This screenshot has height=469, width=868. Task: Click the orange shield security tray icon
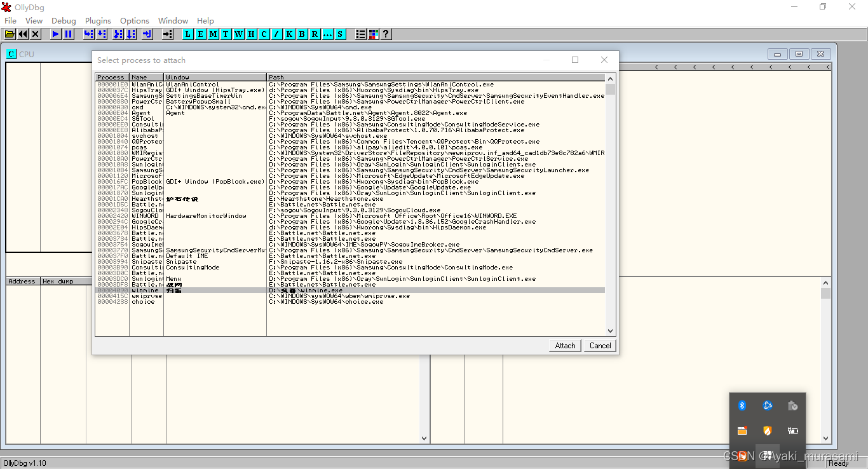point(767,431)
